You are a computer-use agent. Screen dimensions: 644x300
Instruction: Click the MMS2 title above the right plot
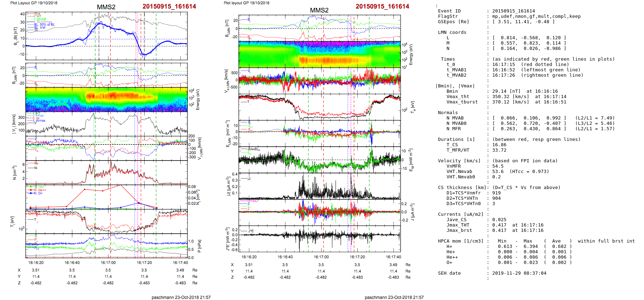tap(319, 10)
